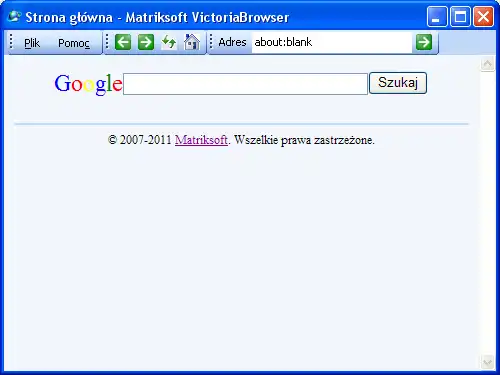This screenshot has height=375, width=500.
Task: Click the "Wszelkie prawa zastrzeżone" text
Action: [303, 140]
